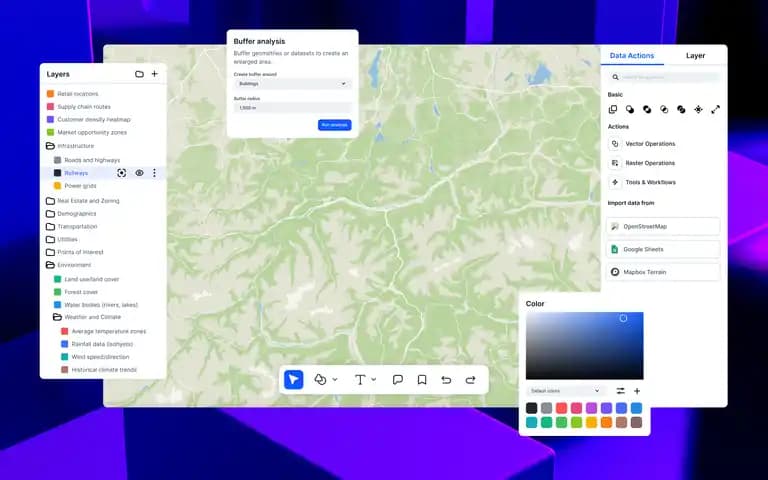Open text tool dropdown arrow

(x=374, y=380)
